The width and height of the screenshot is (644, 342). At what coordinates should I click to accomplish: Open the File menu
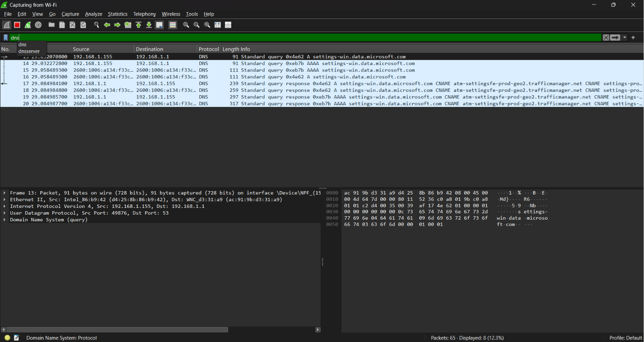(8, 14)
